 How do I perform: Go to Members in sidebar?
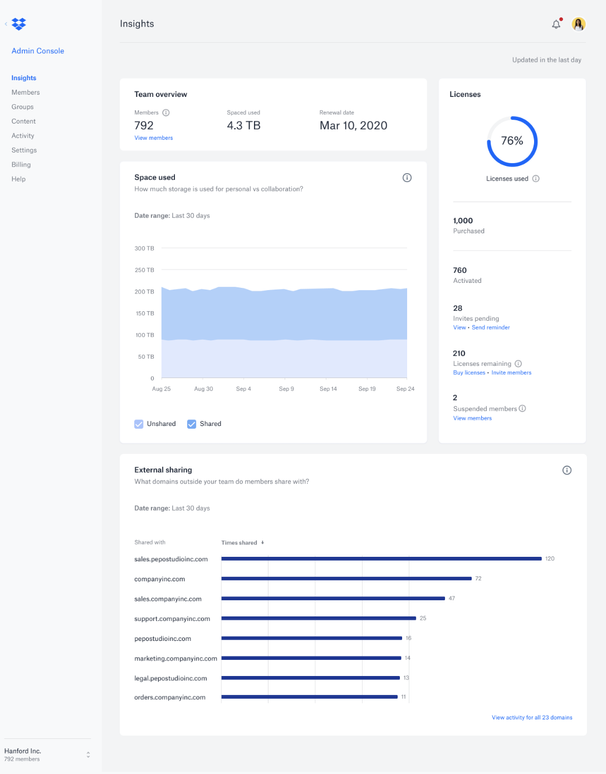tap(26, 92)
